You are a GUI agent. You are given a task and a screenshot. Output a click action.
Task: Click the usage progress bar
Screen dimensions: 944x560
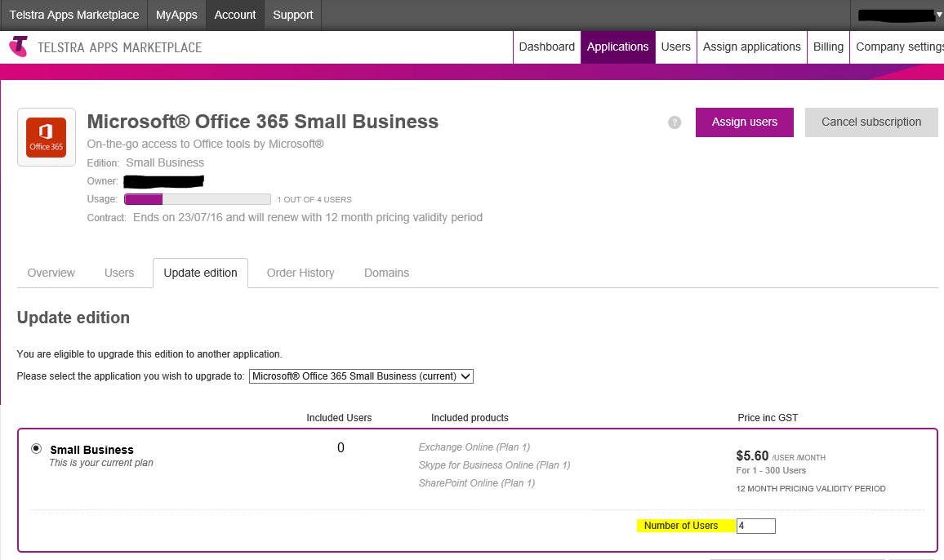click(197, 199)
